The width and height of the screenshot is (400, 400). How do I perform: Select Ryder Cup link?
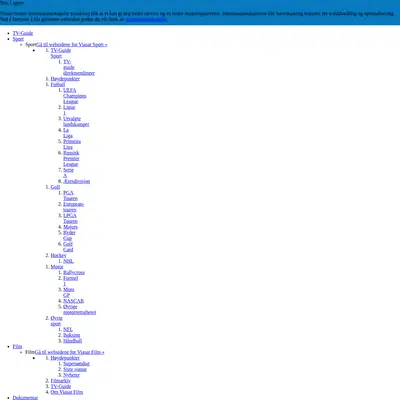pyautogui.click(x=69, y=235)
